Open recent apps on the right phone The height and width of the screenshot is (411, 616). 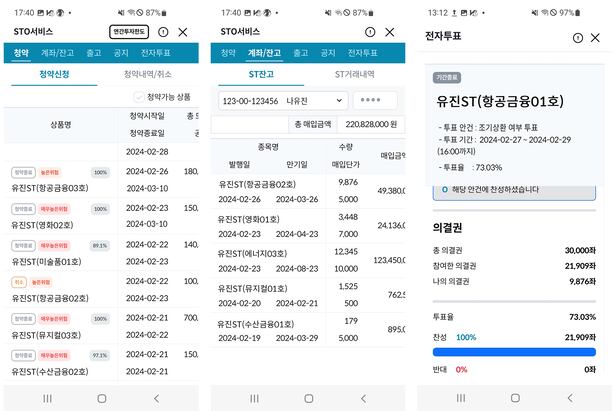[459, 397]
